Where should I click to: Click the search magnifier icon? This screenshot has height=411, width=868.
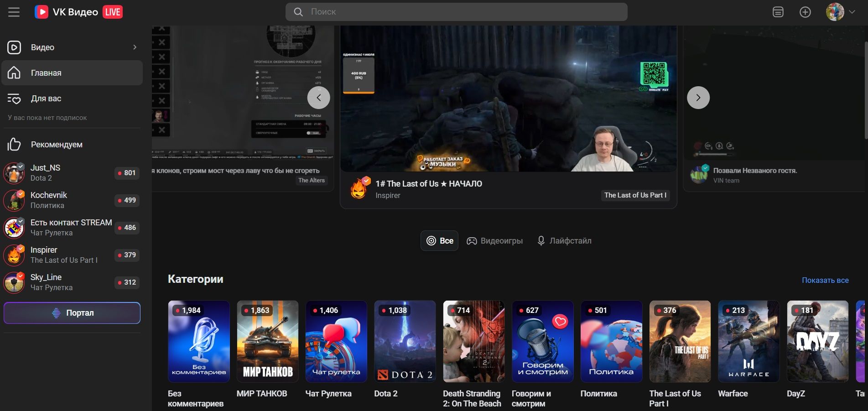[298, 12]
